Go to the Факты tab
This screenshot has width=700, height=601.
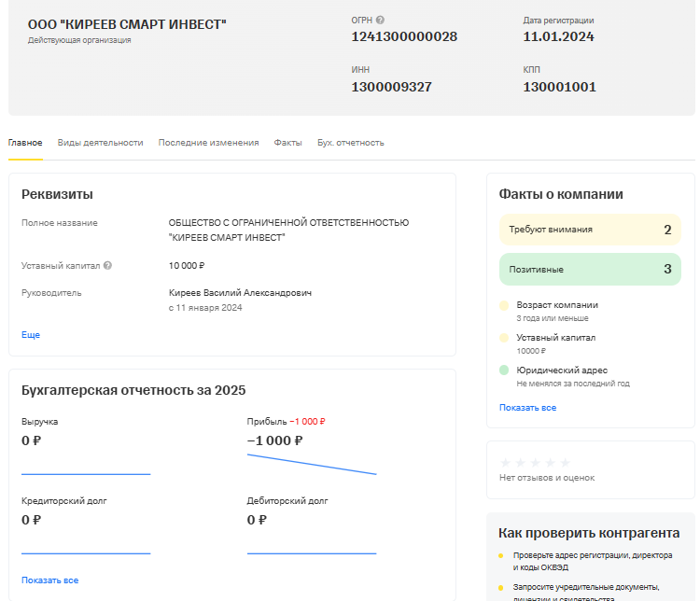click(288, 143)
